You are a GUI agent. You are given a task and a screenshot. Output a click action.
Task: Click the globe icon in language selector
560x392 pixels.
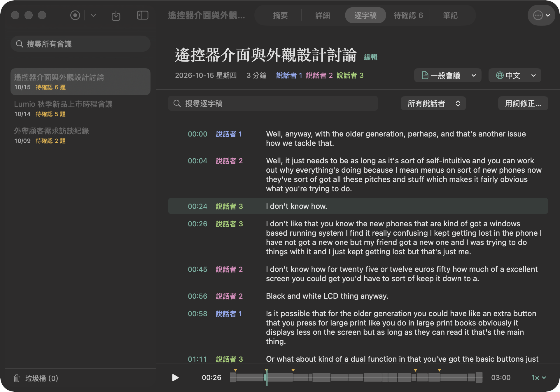(500, 76)
